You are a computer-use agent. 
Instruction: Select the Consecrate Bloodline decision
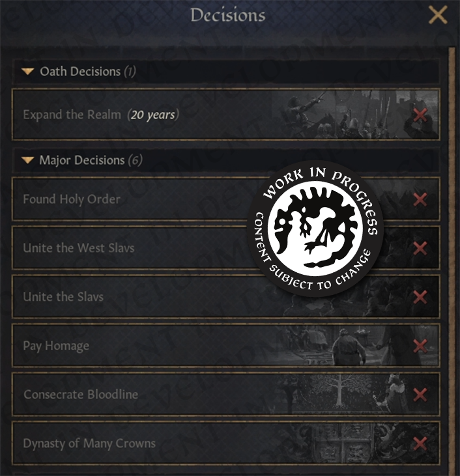(x=81, y=395)
